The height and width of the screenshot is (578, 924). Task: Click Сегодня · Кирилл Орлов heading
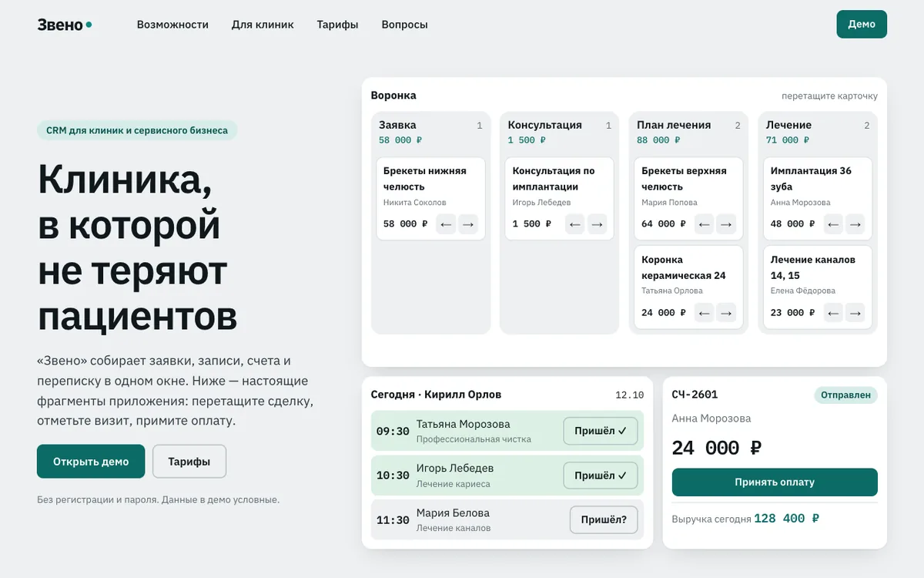pyautogui.click(x=436, y=395)
